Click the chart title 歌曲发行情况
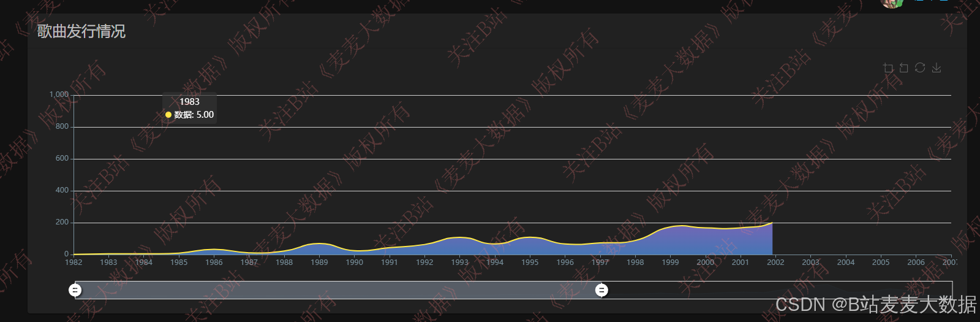The height and width of the screenshot is (322, 980). click(x=81, y=31)
